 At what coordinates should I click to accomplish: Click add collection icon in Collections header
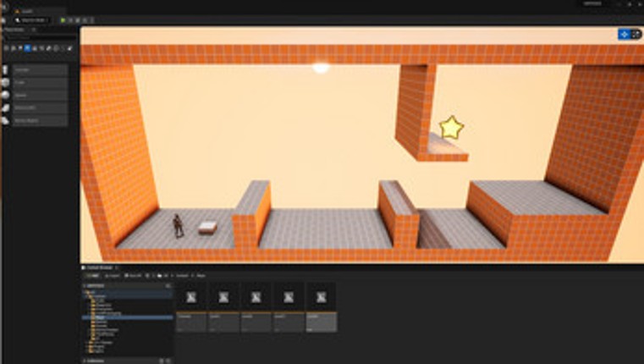161,361
